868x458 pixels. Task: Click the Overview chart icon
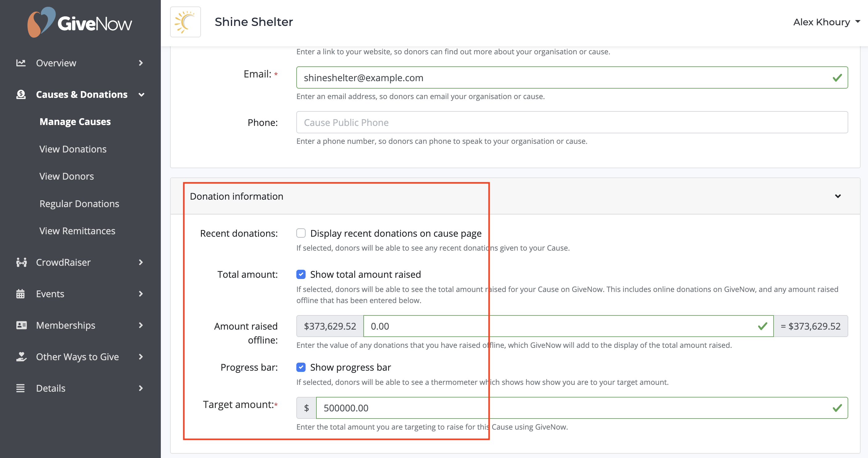(x=21, y=63)
